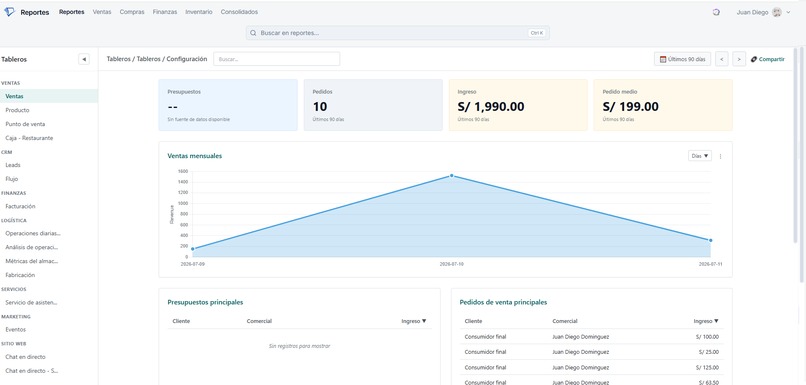Focus the Buscar en reportes search field

tap(397, 33)
